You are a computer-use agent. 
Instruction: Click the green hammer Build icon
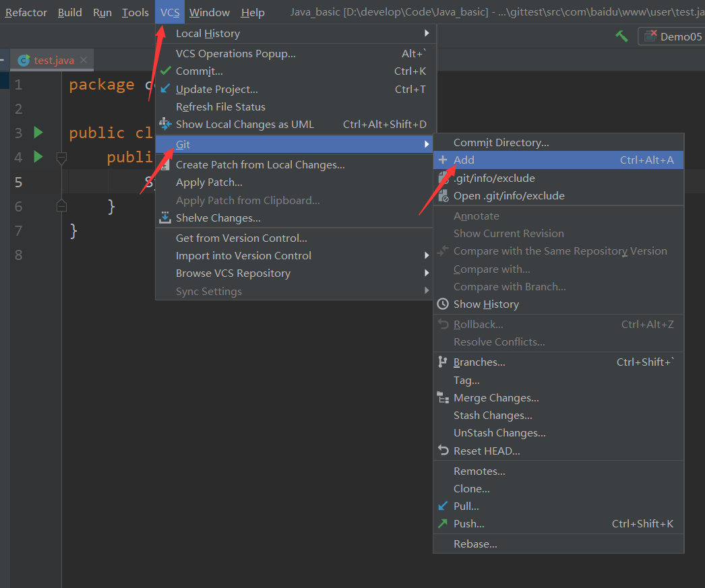pos(621,36)
